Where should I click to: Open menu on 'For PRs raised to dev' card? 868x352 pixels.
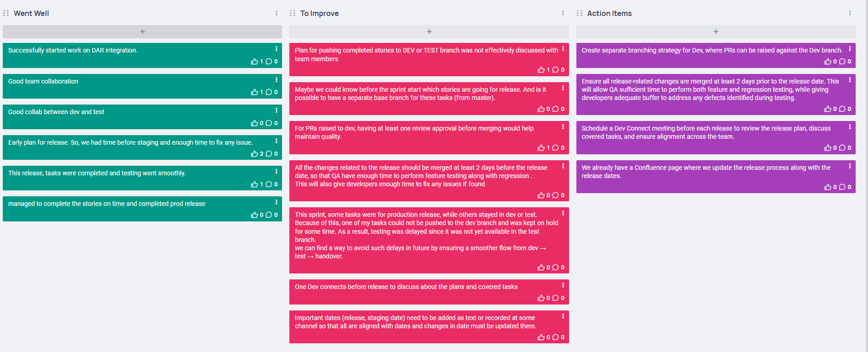point(563,127)
